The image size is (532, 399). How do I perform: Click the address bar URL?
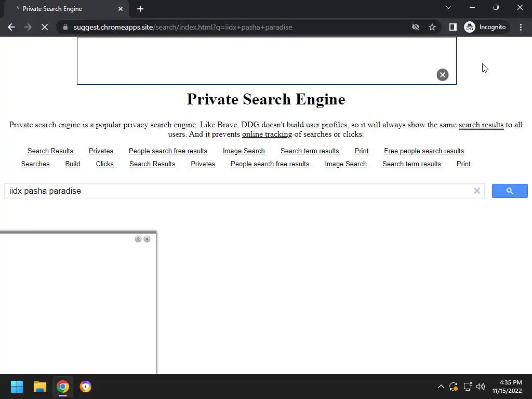pos(183,27)
